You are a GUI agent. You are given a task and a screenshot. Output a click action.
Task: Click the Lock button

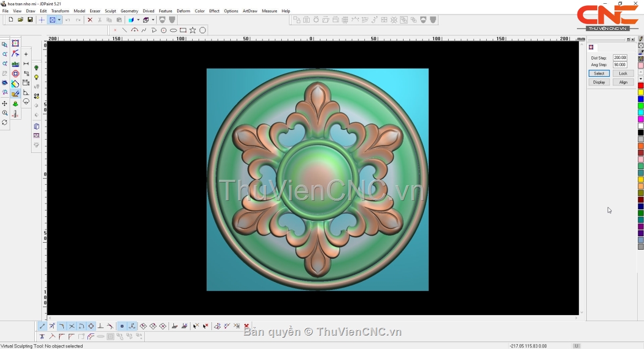(623, 74)
